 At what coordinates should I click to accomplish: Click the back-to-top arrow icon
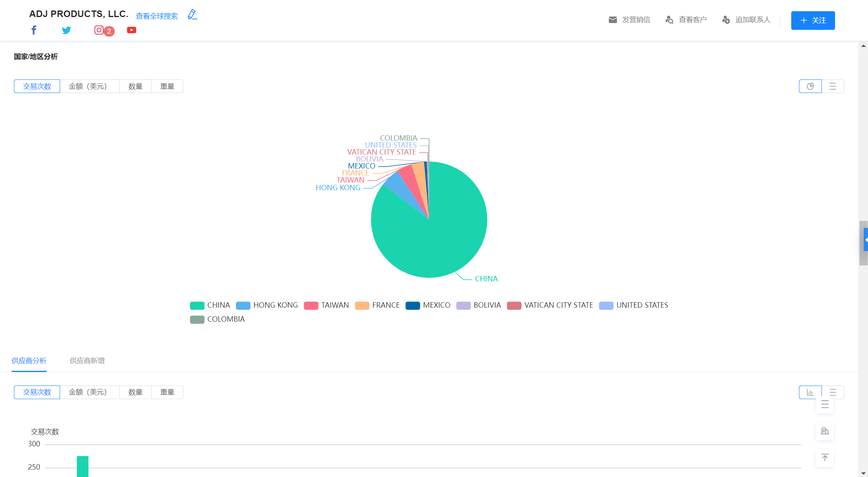click(x=825, y=458)
